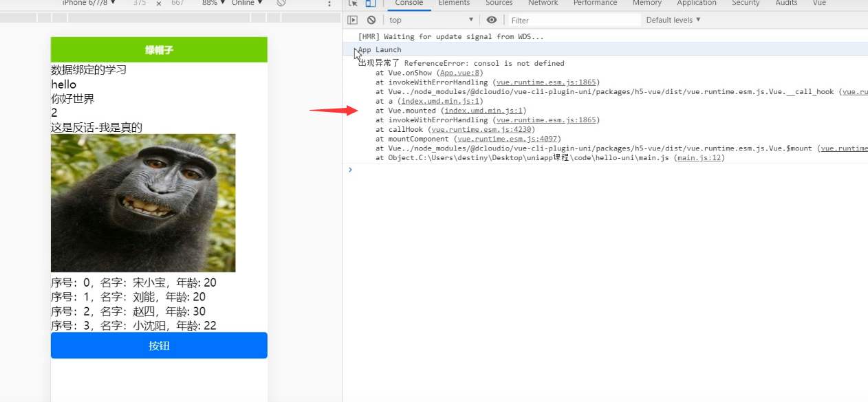This screenshot has width=868, height=402.
Task: Open the top context selector
Action: pos(431,20)
